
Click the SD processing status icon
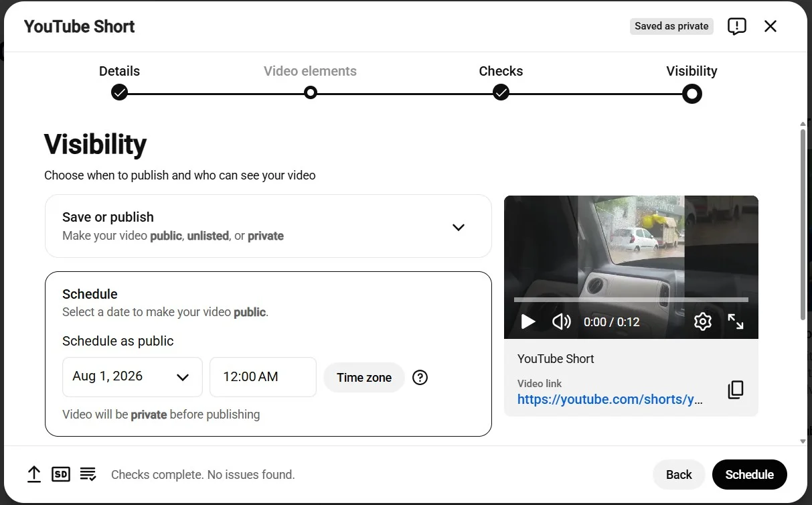[61, 474]
